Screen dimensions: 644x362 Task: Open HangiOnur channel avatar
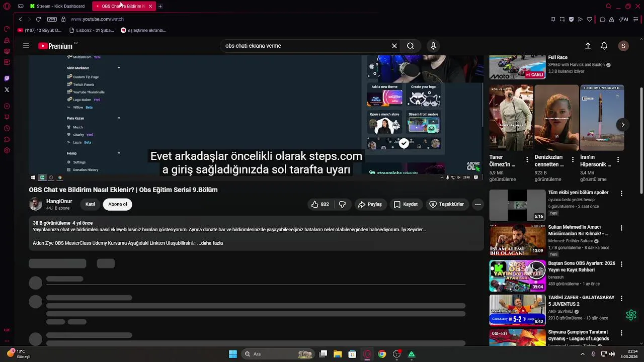(x=35, y=204)
